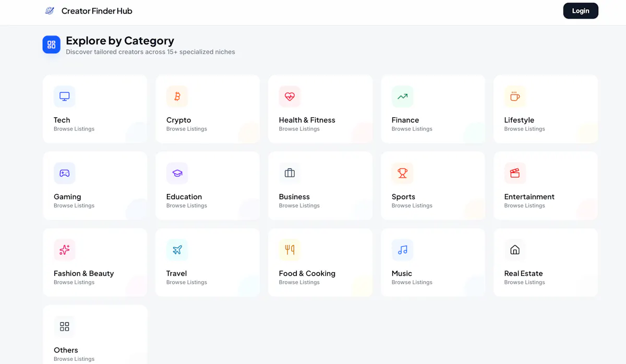Click Browse Listings under Music
The height and width of the screenshot is (364, 626).
(412, 282)
